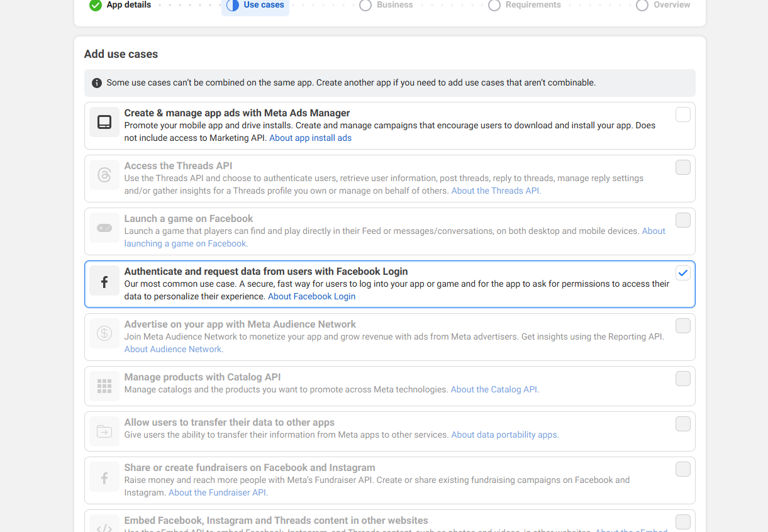Click the info icon in the notice banner
This screenshot has width=768, height=532.
[97, 83]
